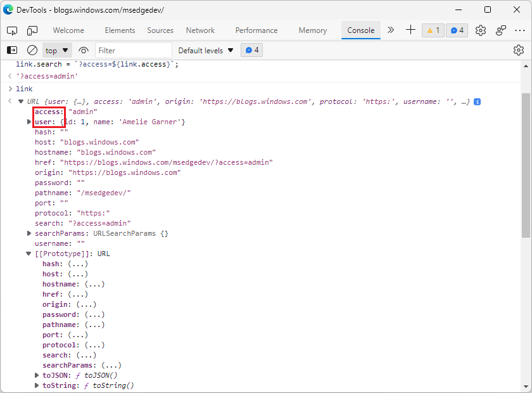Click the Edge icon in title bar
The height and width of the screenshot is (393, 532).
pyautogui.click(x=8, y=10)
